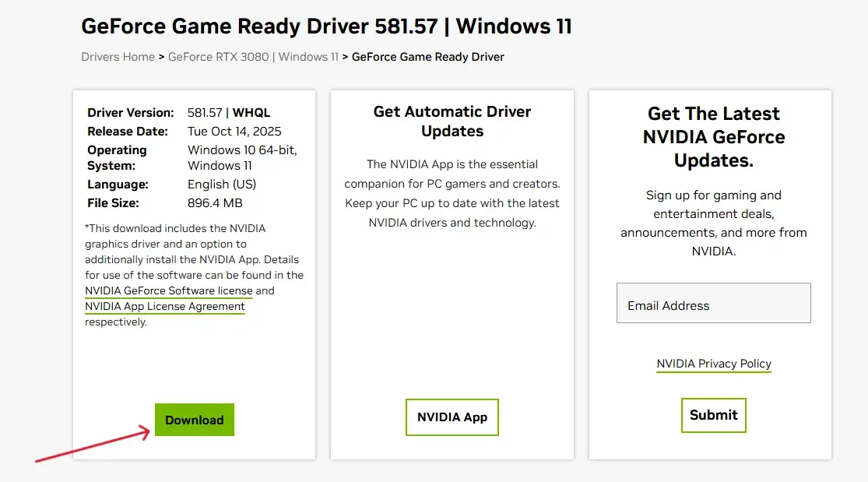Viewport: 868px width, 482px height.
Task: Submit the newsletter signup form
Action: [x=713, y=415]
